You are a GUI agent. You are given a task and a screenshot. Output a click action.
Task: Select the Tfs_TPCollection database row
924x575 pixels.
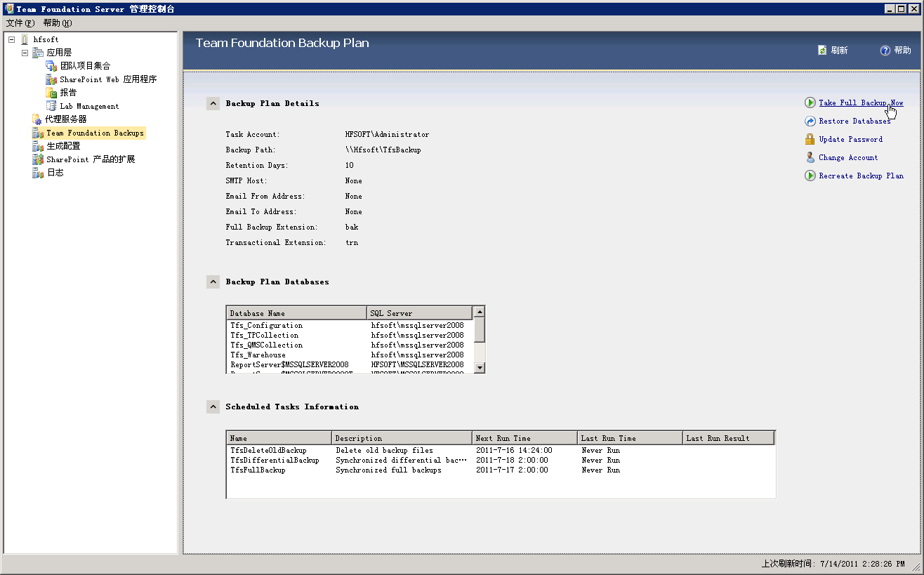point(349,336)
